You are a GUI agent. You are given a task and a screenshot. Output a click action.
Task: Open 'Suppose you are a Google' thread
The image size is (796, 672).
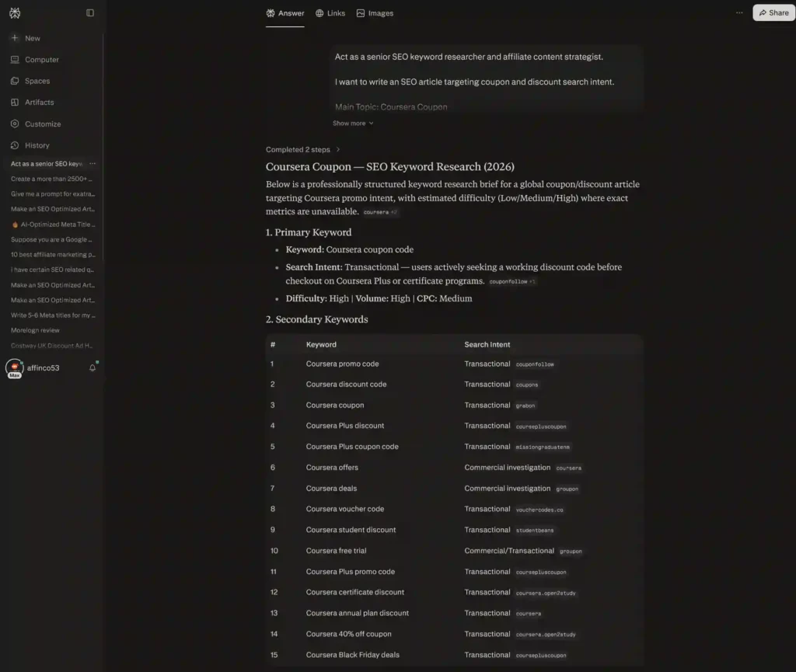click(52, 239)
